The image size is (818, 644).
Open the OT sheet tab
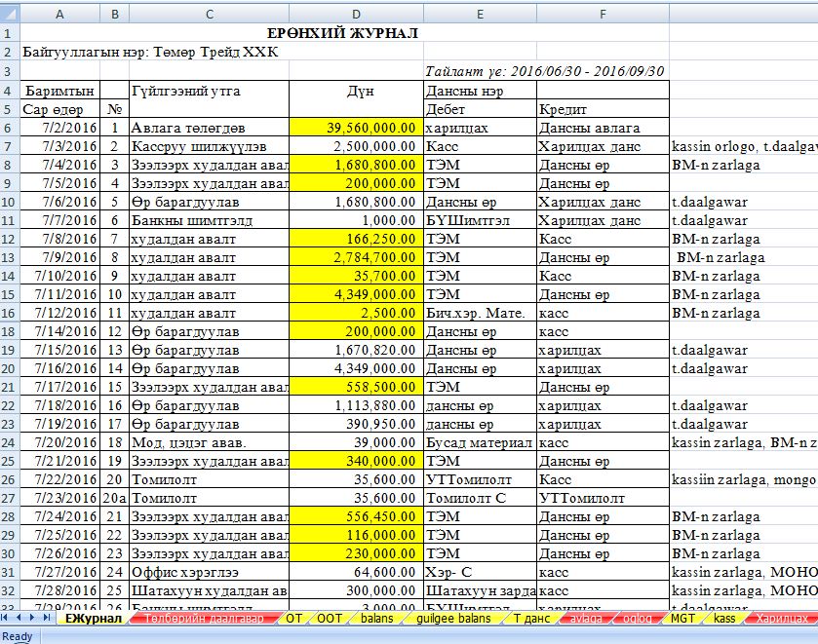click(293, 619)
